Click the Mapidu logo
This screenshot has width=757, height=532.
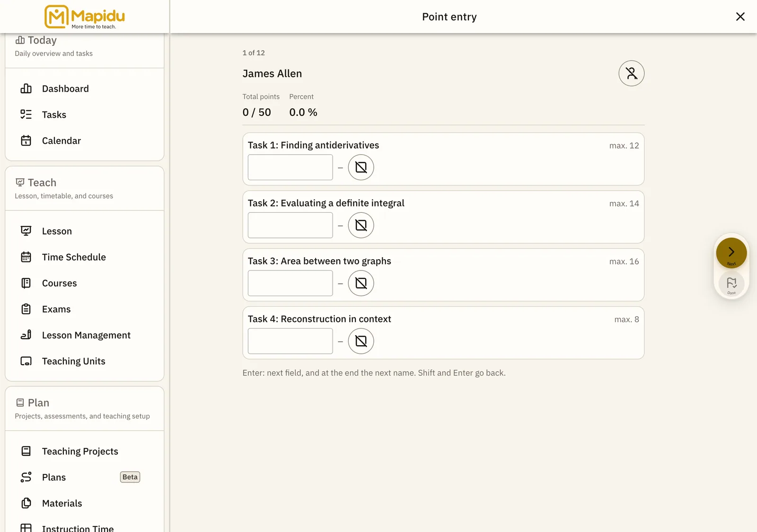click(85, 17)
